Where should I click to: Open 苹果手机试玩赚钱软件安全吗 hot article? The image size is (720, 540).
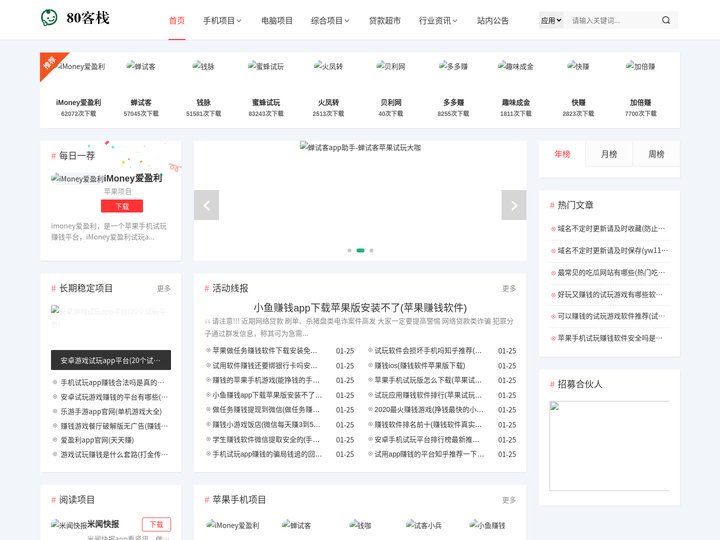(610, 338)
